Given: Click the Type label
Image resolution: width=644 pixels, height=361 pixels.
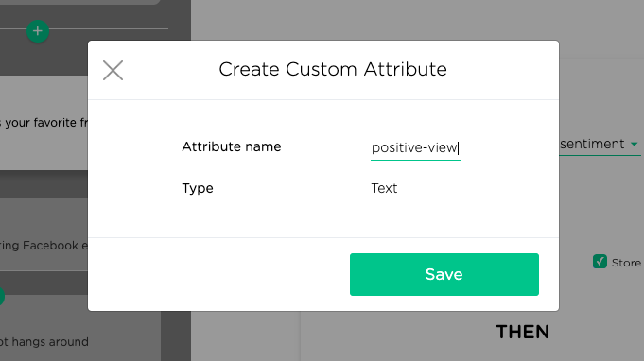Looking at the screenshot, I should point(198,188).
